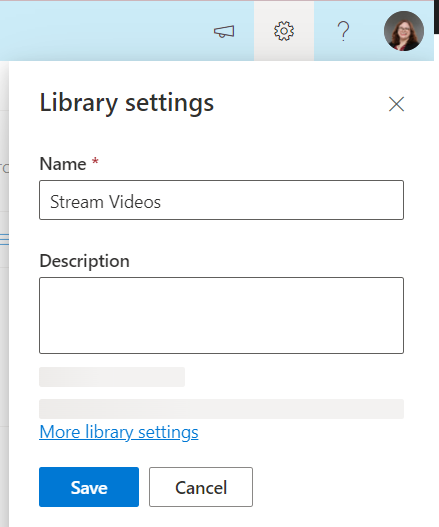Viewport: 439px width, 527px height.
Task: Place cursor in the Stream Videos text
Action: 105,202
